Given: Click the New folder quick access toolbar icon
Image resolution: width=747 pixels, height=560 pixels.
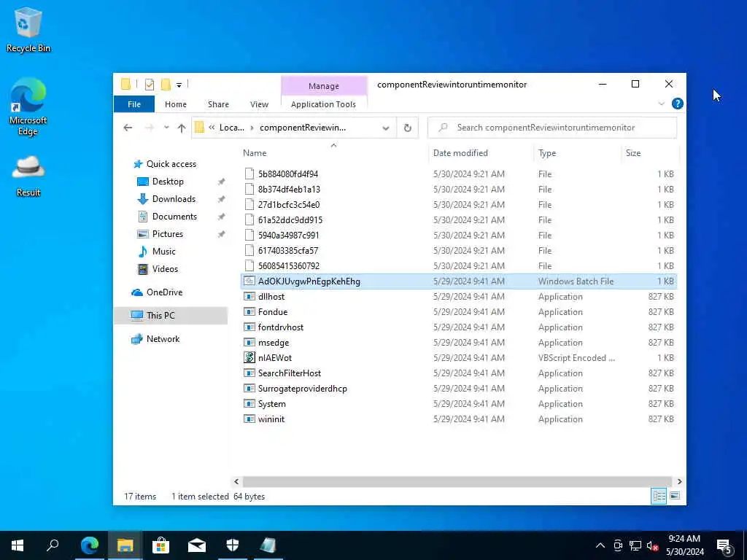Looking at the screenshot, I should click(x=166, y=85).
